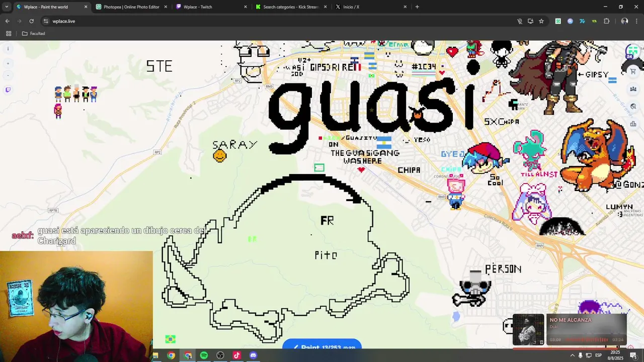Open the leaderboard bar chart button
Viewport: 644px width, 362px height.
click(x=633, y=124)
